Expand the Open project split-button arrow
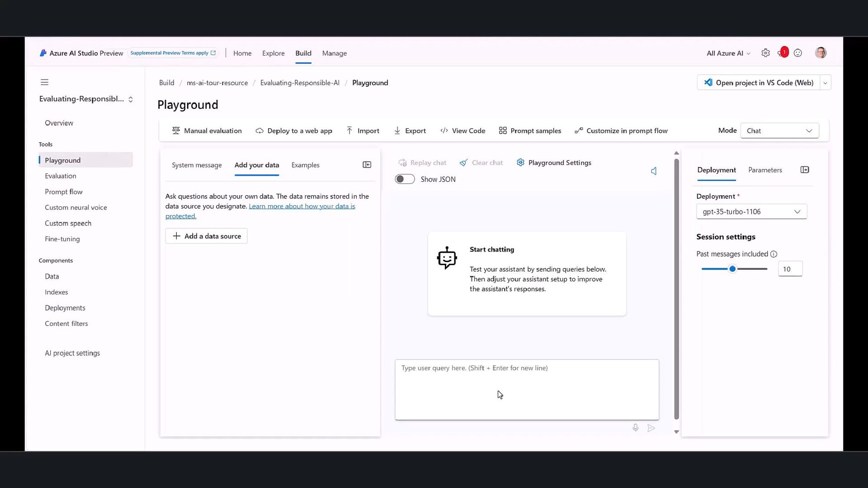This screenshot has height=488, width=868. (825, 83)
